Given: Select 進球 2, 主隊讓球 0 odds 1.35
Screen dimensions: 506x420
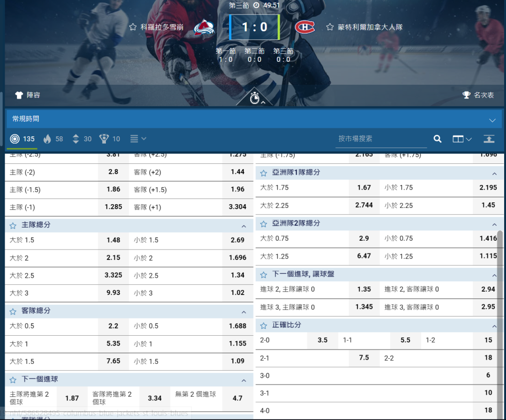Looking at the screenshot, I should tap(364, 290).
